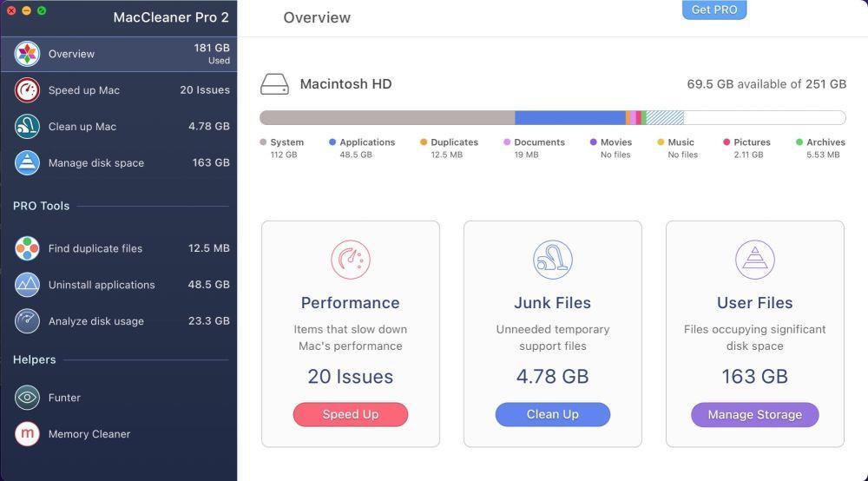Click the purple Movies legend dot
This screenshot has width=868, height=481.
pyautogui.click(x=594, y=142)
